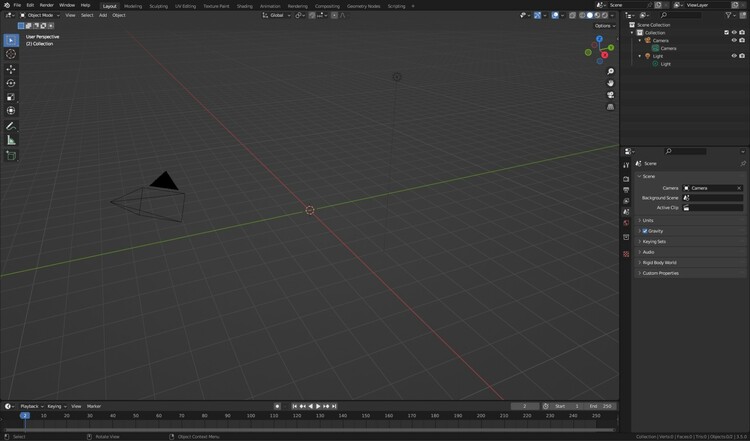Select the Move tool
Screen dimensions: 750x441
pyautogui.click(x=11, y=69)
